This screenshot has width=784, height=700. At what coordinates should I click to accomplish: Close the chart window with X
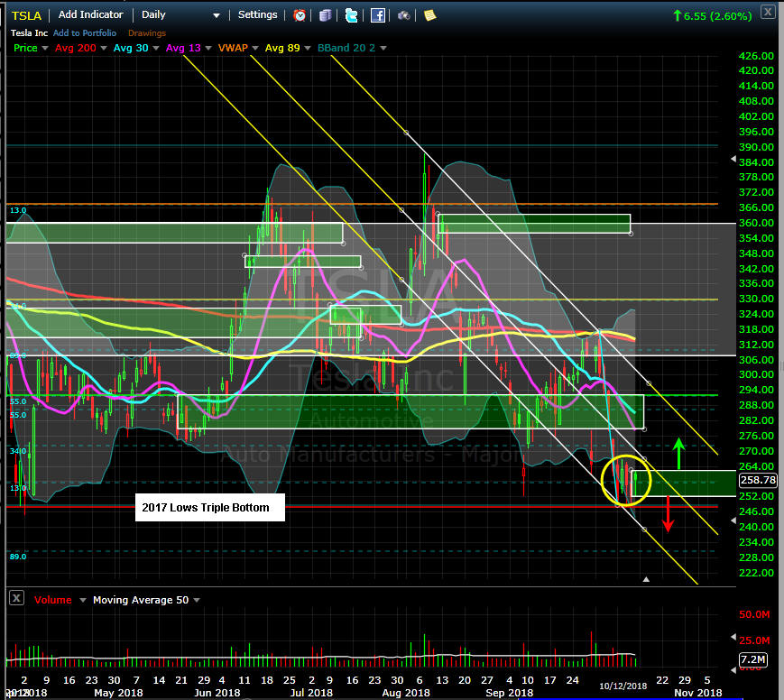(766, 12)
